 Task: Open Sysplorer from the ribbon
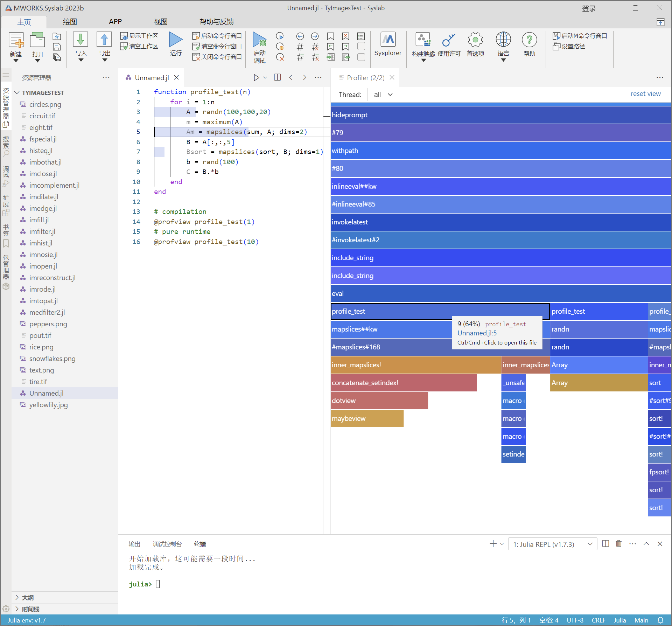[x=388, y=40]
